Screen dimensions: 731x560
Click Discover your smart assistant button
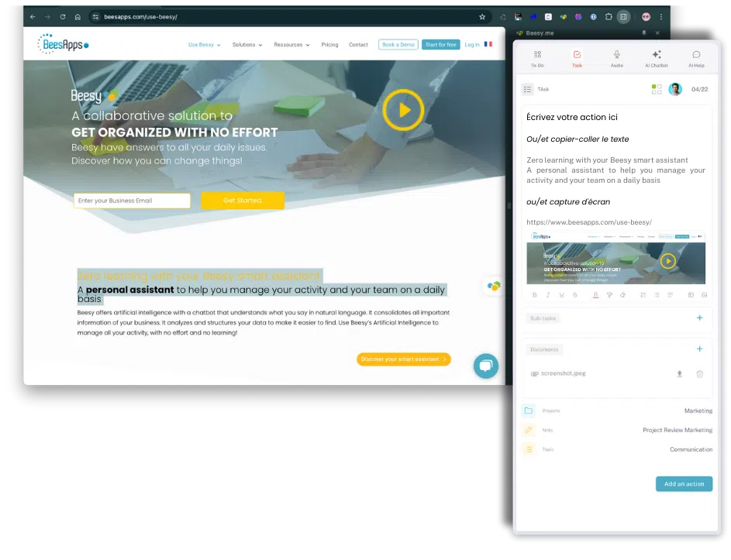tap(404, 359)
